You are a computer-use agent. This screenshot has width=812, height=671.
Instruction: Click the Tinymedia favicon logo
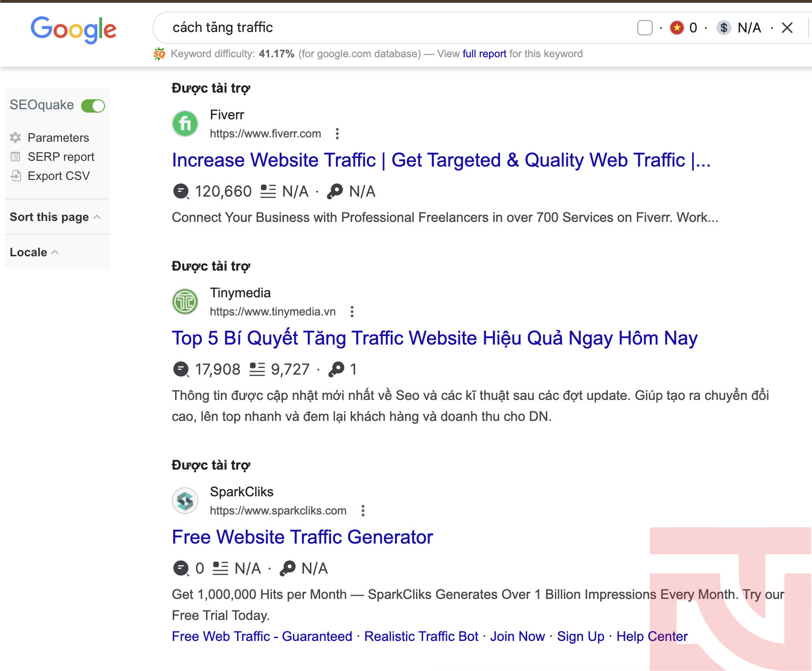(185, 302)
